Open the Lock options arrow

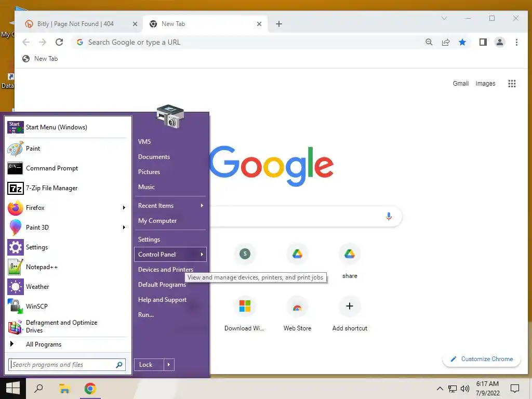pyautogui.click(x=169, y=364)
